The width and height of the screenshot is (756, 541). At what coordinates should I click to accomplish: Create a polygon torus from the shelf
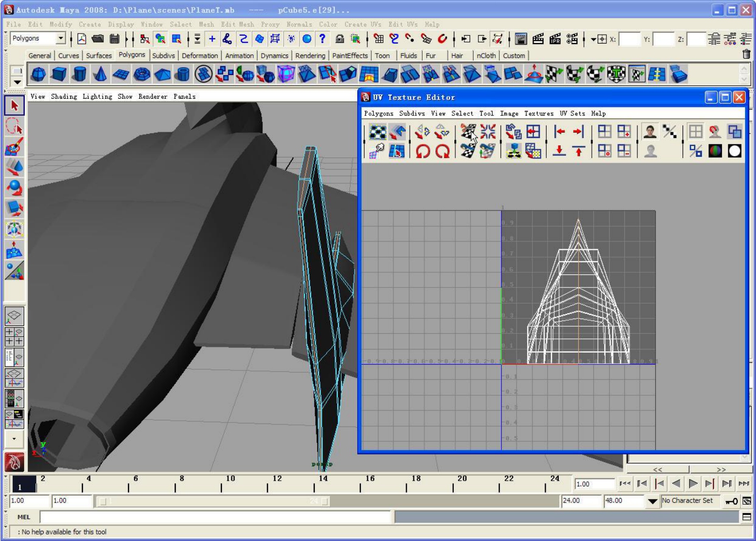tap(141, 75)
